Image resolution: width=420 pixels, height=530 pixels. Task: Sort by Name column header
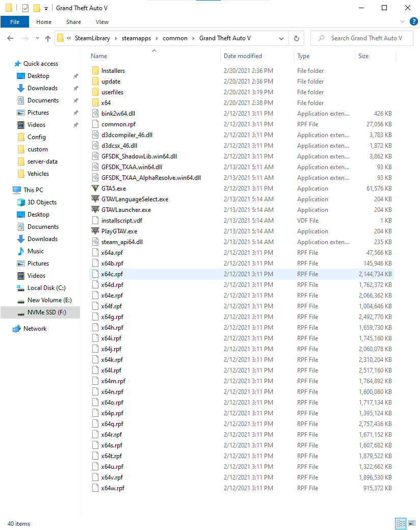(154, 56)
